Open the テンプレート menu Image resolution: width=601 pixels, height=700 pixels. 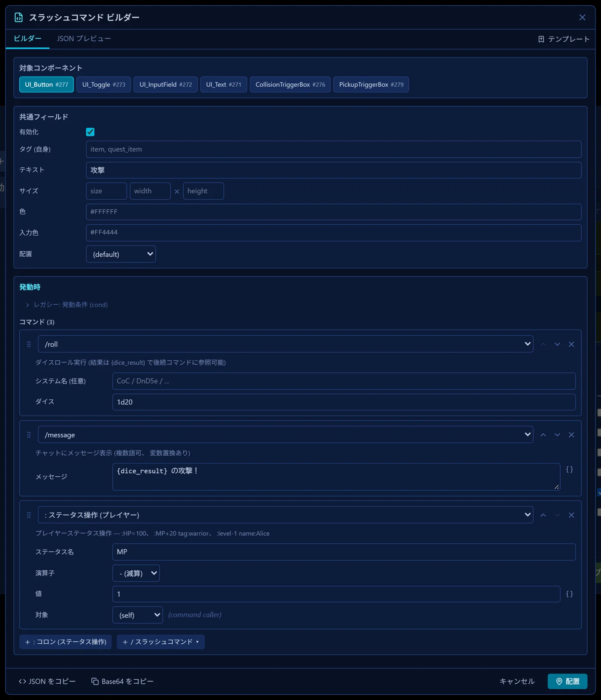click(x=563, y=39)
